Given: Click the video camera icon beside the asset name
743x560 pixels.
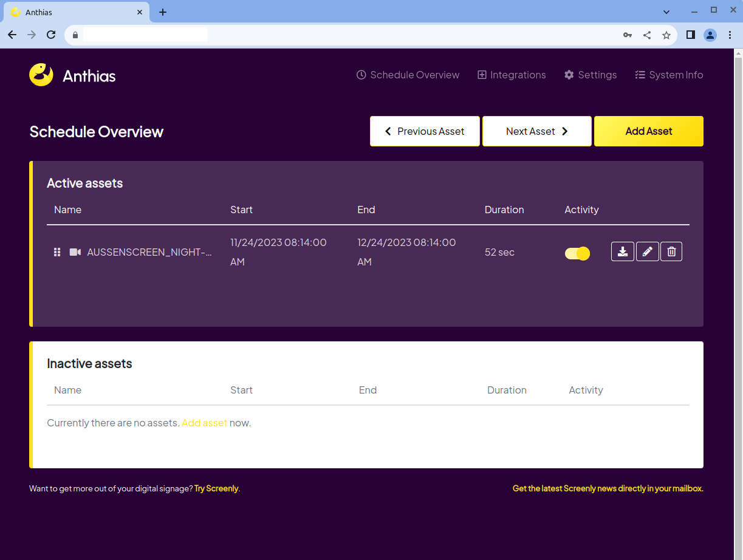Looking at the screenshot, I should tap(75, 251).
